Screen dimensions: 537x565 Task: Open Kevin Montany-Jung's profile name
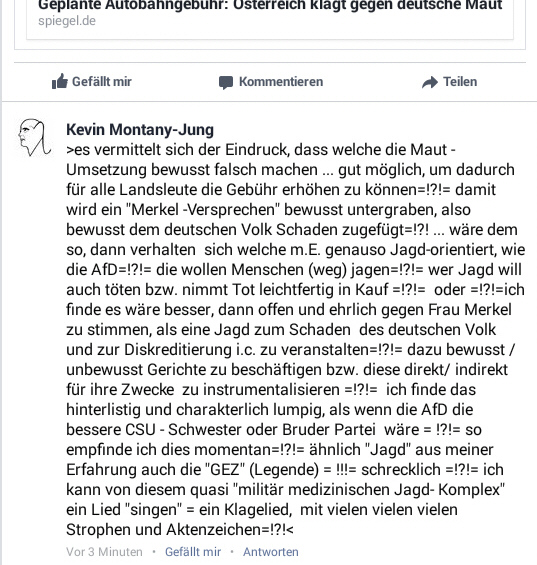pyautogui.click(x=140, y=129)
